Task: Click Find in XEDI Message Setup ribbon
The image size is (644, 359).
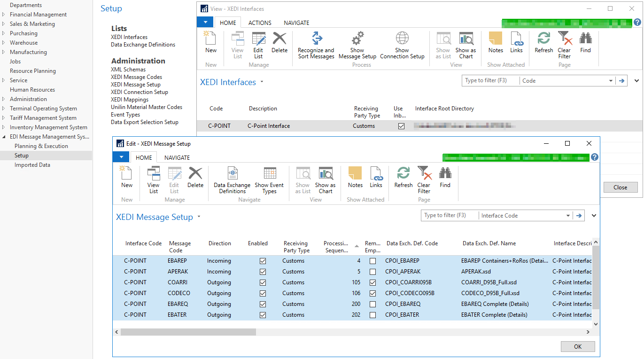Action: coord(445,177)
